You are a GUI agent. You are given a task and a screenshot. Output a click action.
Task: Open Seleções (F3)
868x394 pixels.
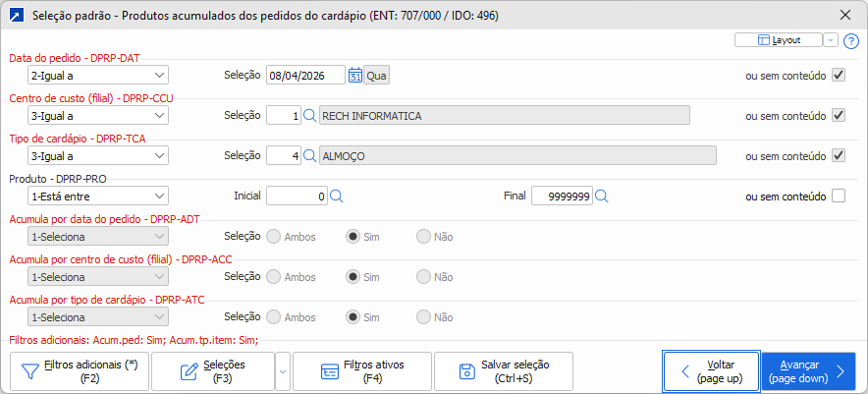[x=212, y=371]
